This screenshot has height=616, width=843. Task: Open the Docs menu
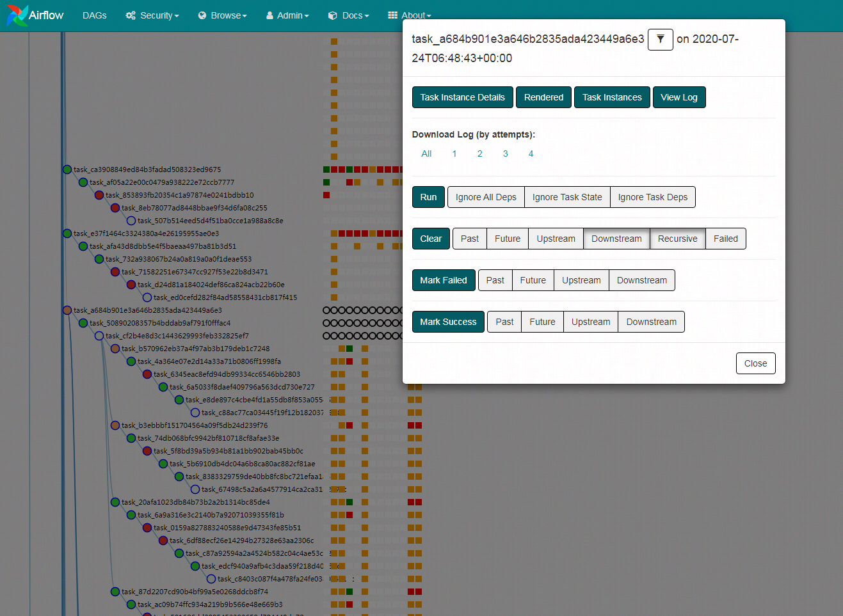[348, 15]
